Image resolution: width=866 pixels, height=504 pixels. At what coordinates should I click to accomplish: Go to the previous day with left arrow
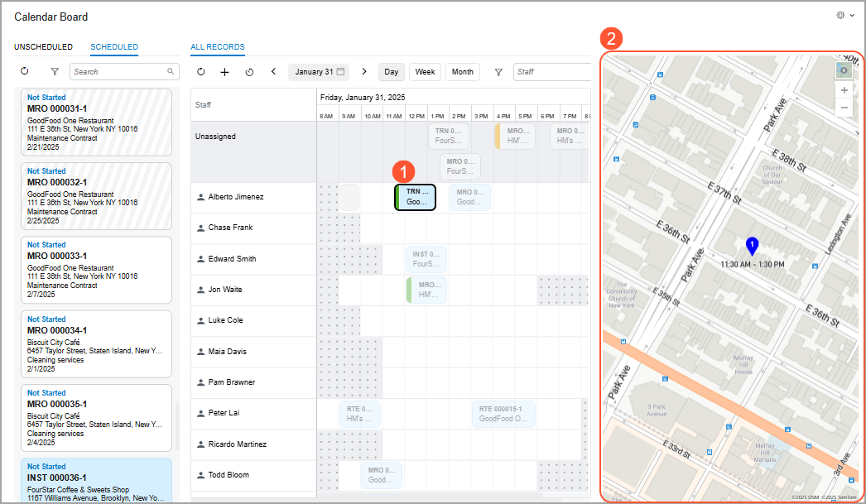tap(274, 72)
